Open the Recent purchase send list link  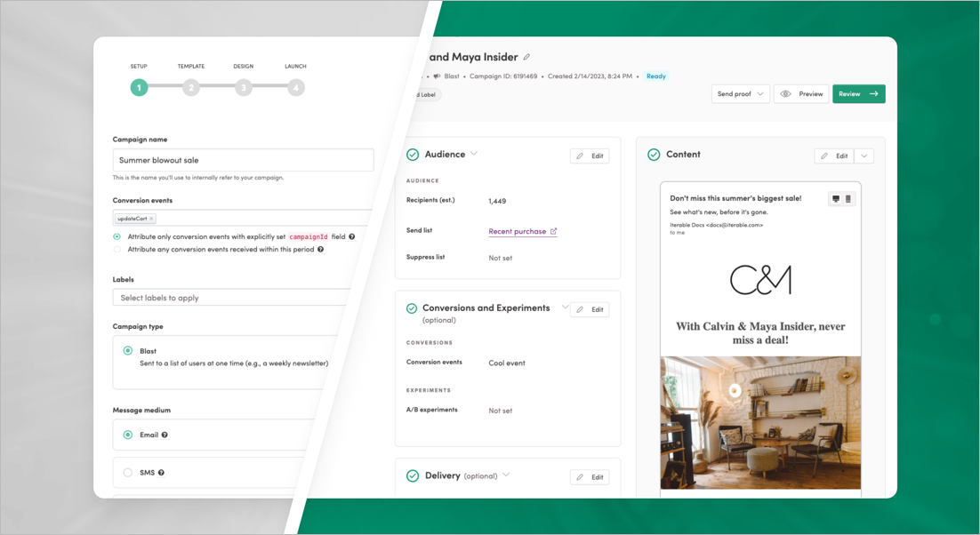[x=518, y=229]
